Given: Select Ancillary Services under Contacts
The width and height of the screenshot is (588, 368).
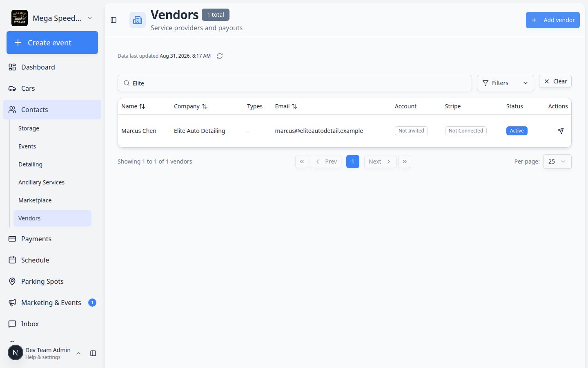Looking at the screenshot, I should point(52,182).
